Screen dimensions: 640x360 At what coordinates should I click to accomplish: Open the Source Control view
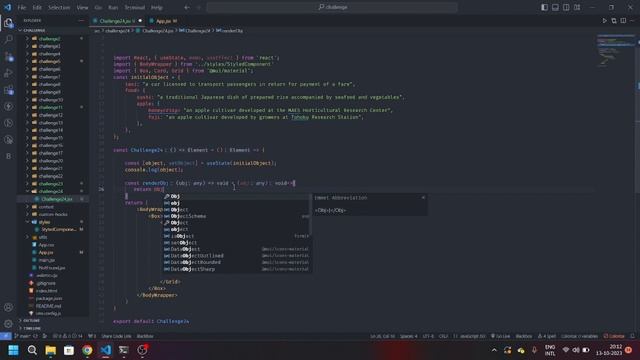coord(9,56)
